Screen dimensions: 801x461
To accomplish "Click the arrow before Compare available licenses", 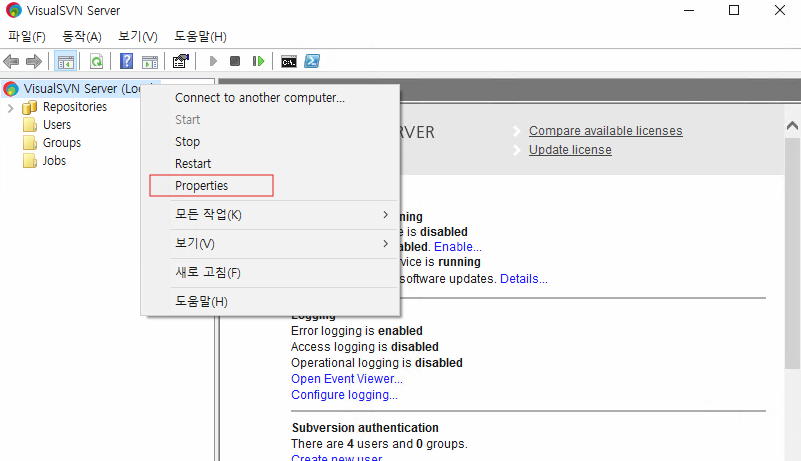I will [516, 131].
